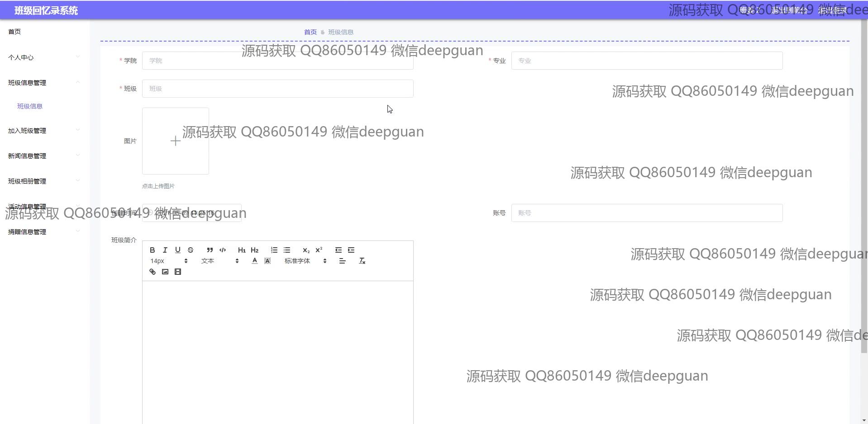The height and width of the screenshot is (424, 868).
Task: Open the 创建时间 date-time picker
Action: coord(192,213)
